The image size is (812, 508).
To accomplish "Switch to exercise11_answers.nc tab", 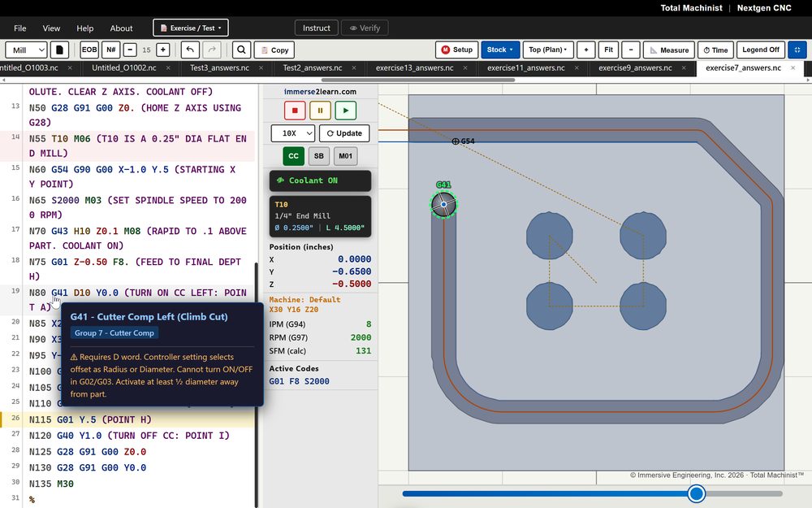I will [x=525, y=68].
